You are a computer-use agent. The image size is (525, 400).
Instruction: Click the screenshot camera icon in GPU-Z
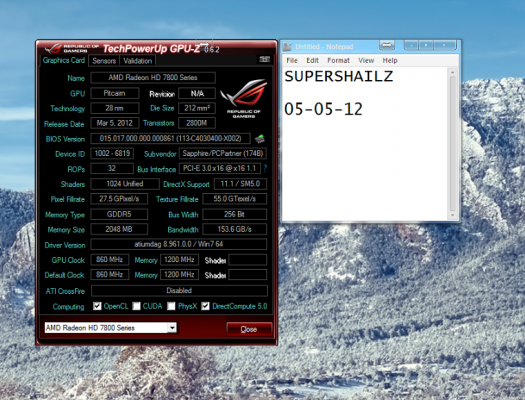[265, 60]
